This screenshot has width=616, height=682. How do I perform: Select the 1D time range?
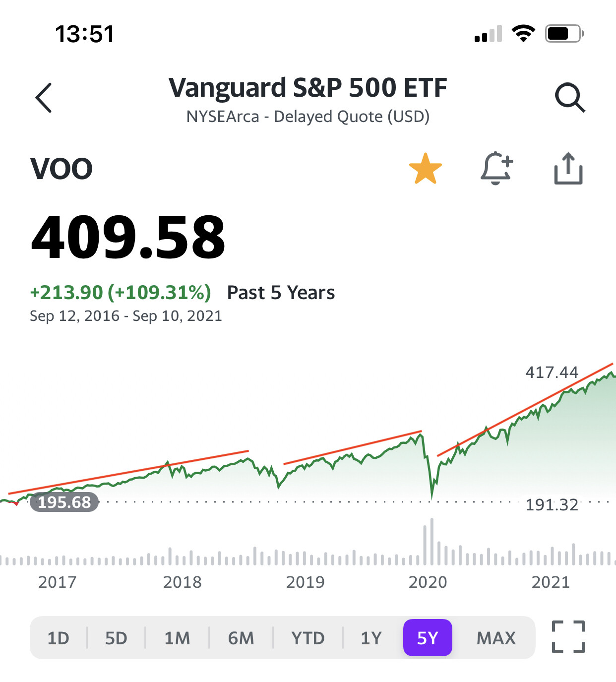(58, 638)
